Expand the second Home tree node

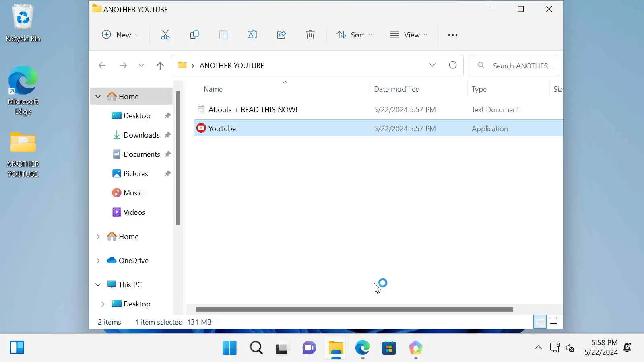tap(98, 237)
